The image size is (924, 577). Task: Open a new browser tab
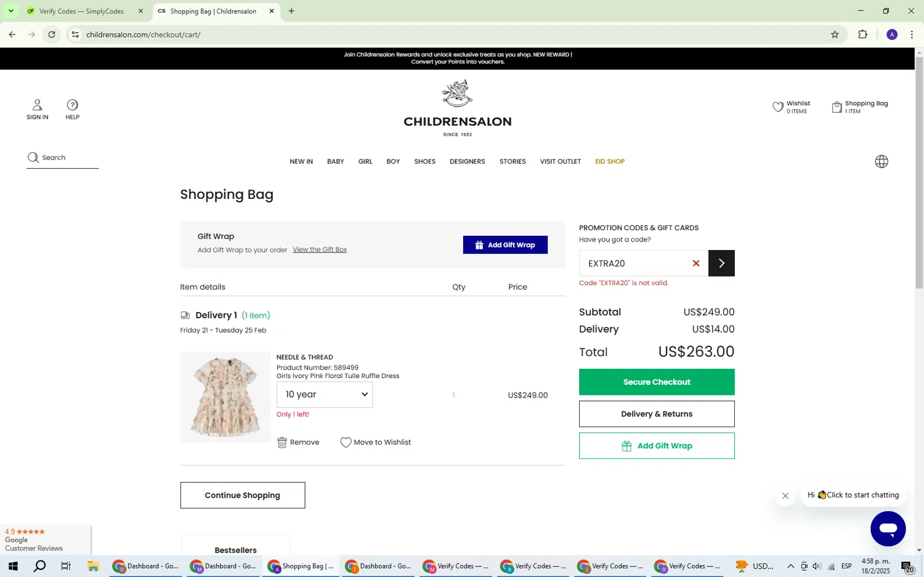pyautogui.click(x=291, y=11)
